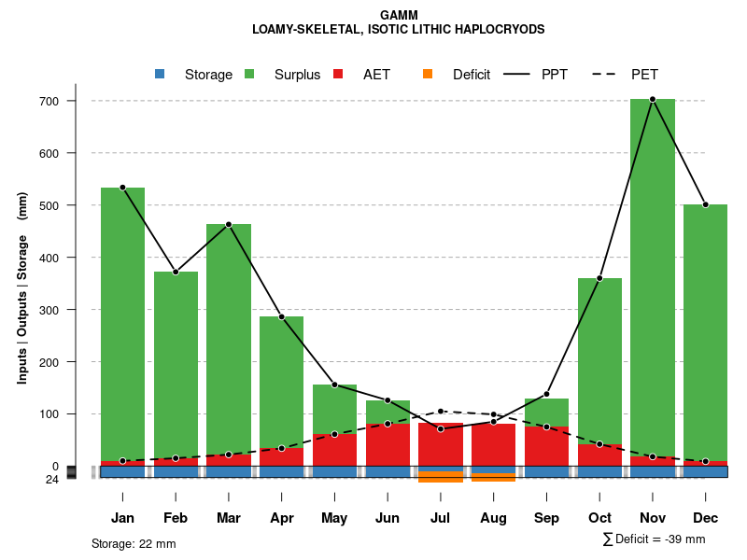Click the orange July deficit bar

click(441, 477)
